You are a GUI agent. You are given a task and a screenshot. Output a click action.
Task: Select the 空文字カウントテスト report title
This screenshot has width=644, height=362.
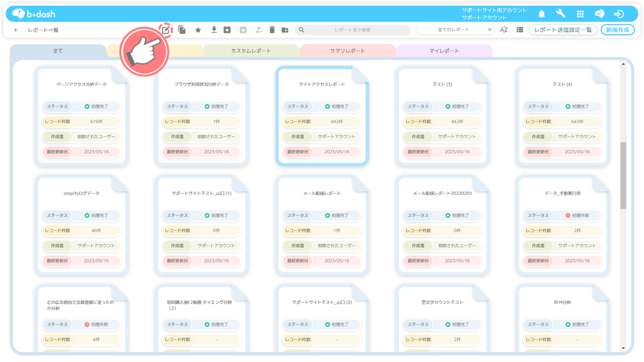tap(442, 302)
